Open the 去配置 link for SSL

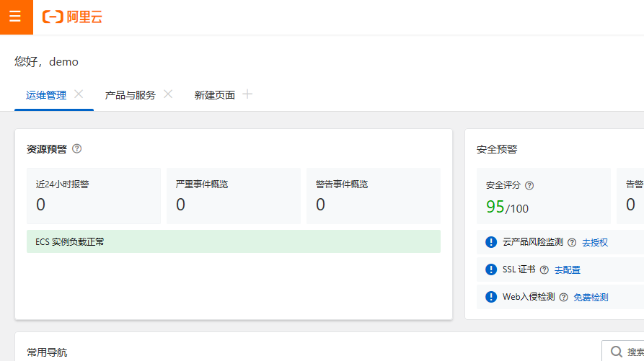(567, 270)
